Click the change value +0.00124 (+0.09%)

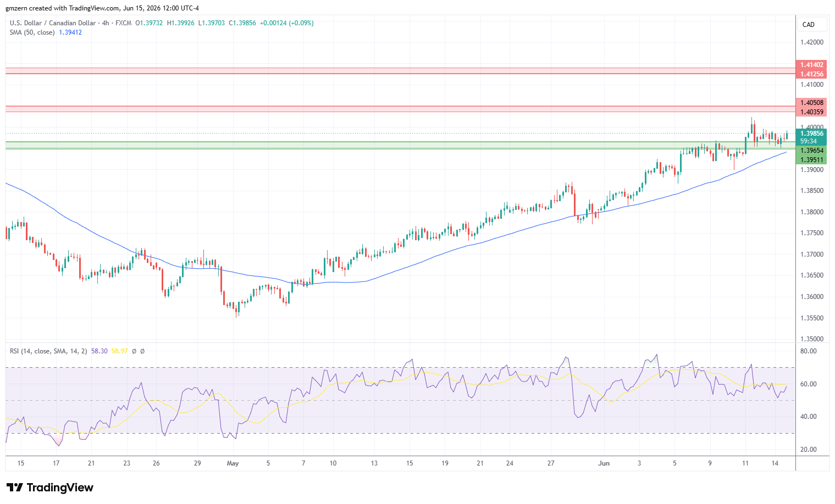coord(287,23)
